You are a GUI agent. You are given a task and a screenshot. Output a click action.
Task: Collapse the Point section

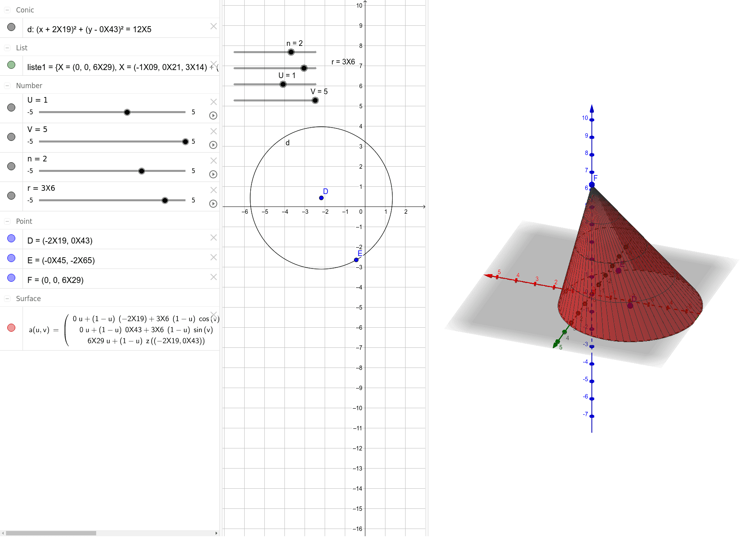7,221
